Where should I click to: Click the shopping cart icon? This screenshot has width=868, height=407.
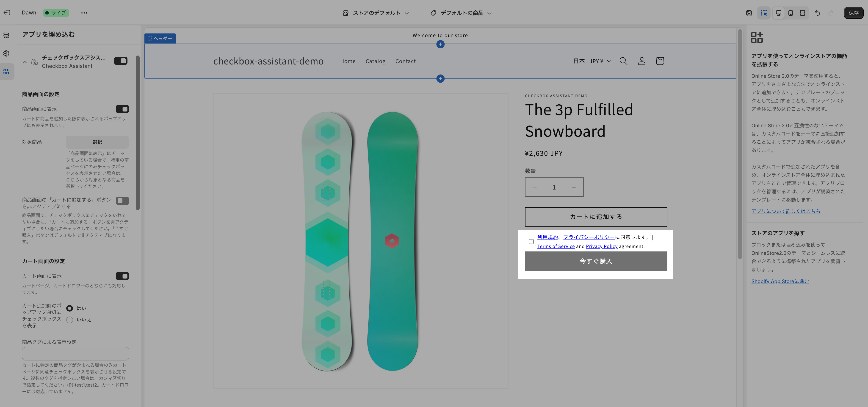click(660, 61)
